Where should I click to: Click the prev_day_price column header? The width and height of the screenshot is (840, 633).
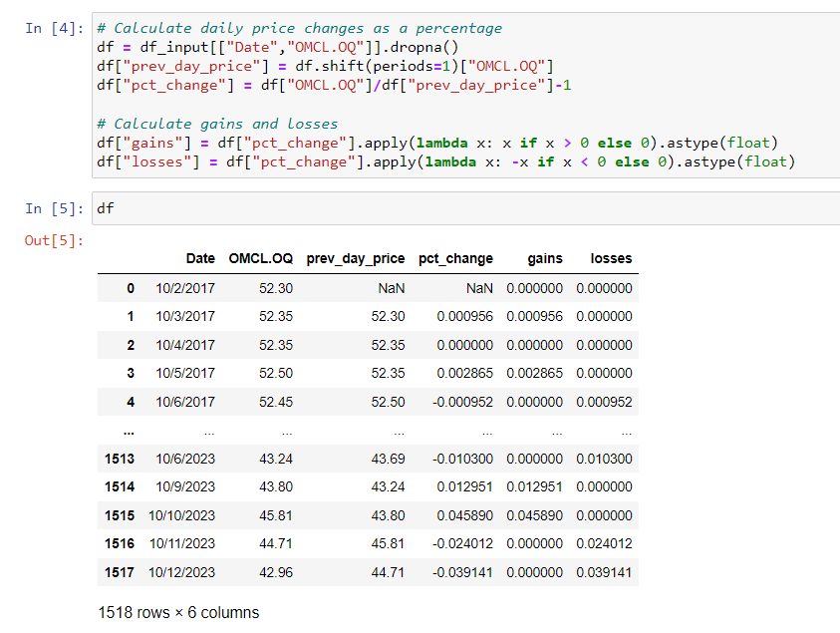pos(355,258)
